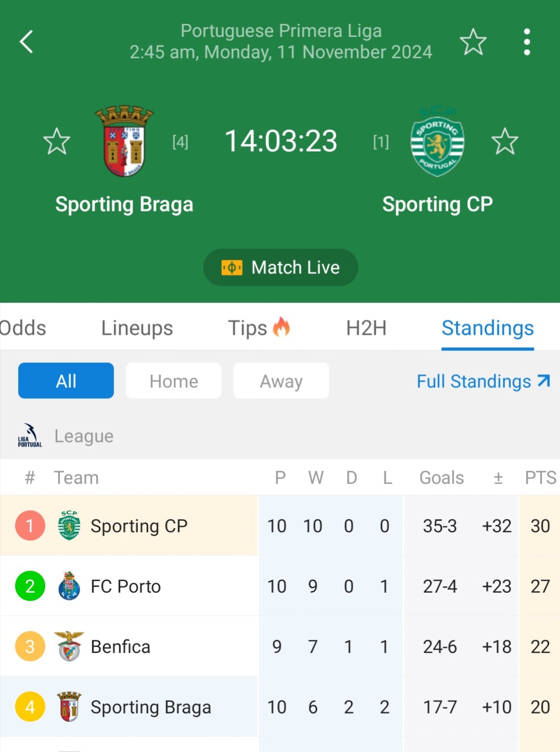The height and width of the screenshot is (752, 560).
Task: Open the Match Live button
Action: 281,267
